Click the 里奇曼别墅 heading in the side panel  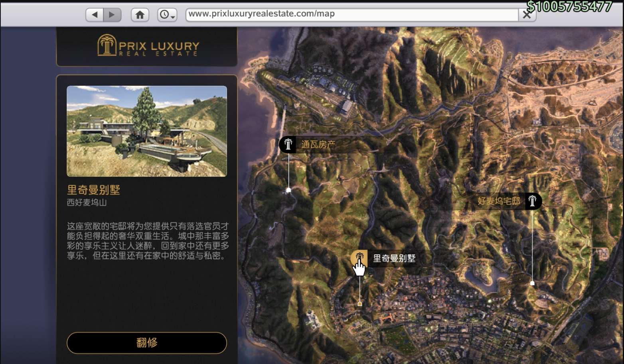point(94,190)
